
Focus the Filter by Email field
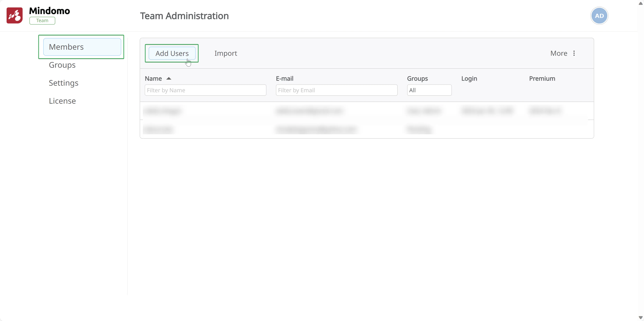tap(336, 90)
